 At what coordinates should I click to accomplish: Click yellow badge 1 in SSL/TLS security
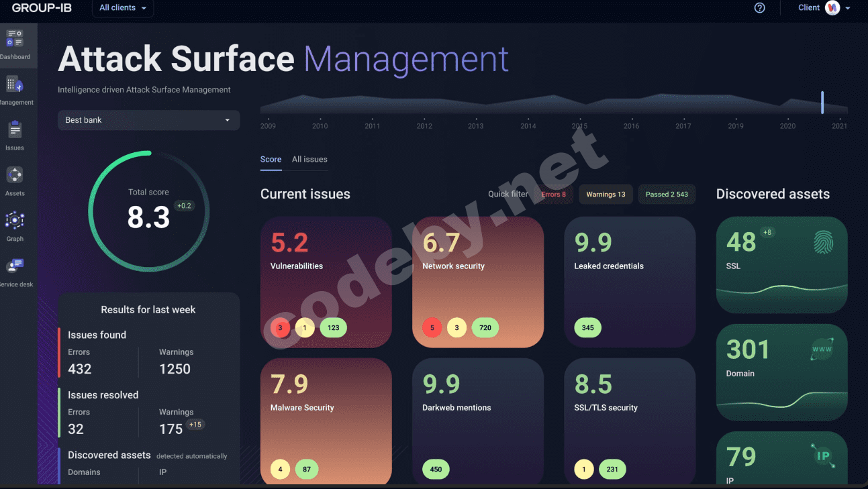pos(584,470)
